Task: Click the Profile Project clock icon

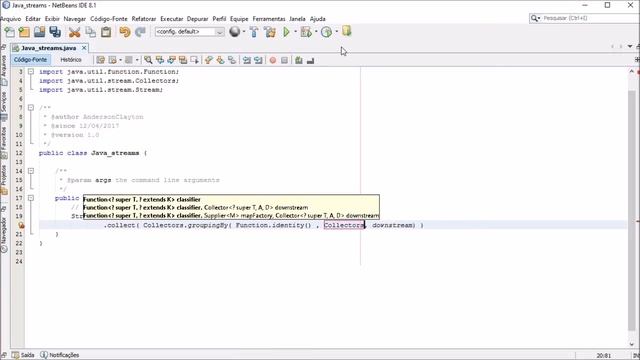Action: click(326, 32)
